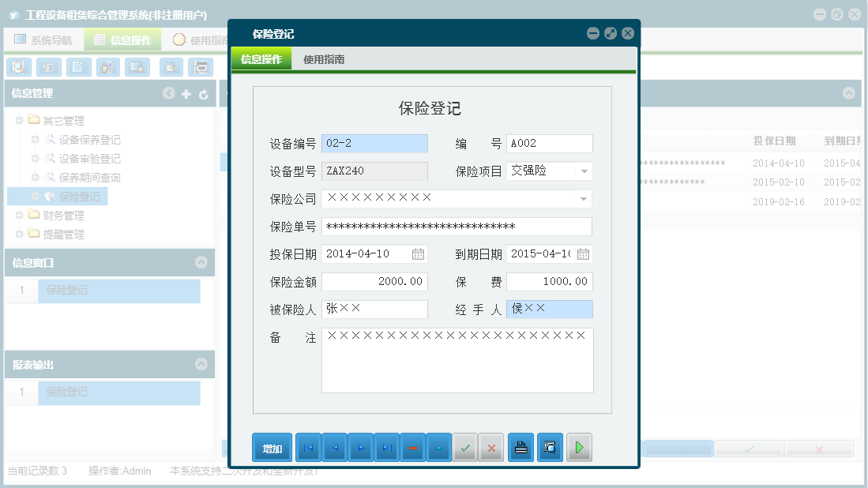
Task: Select the magnifier search icon on toolbar
Action: pos(18,67)
